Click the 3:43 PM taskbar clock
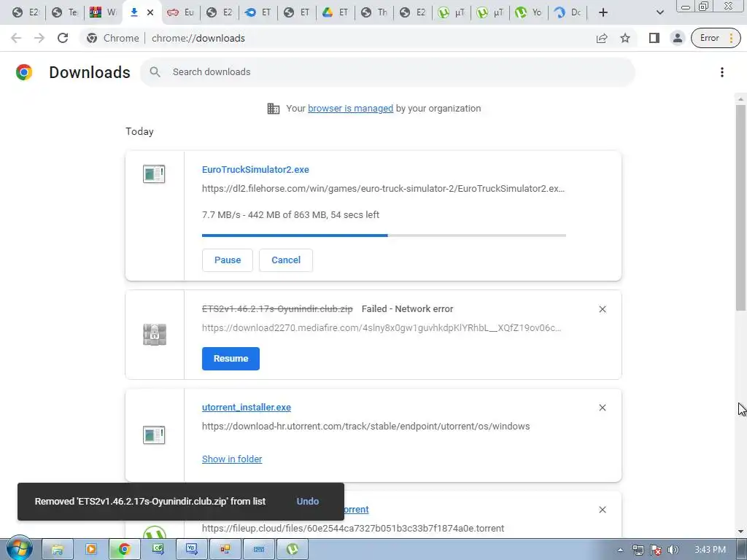Viewport: 747px width, 560px height. pos(710,550)
